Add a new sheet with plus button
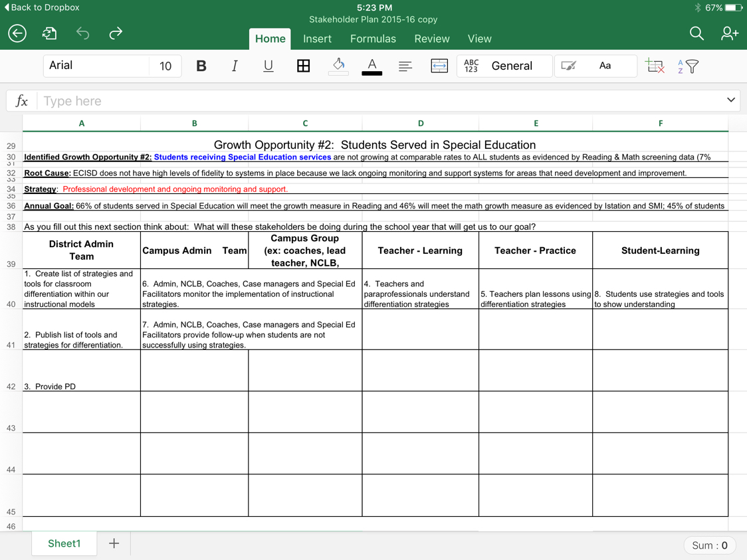The width and height of the screenshot is (747, 560). coord(114,543)
